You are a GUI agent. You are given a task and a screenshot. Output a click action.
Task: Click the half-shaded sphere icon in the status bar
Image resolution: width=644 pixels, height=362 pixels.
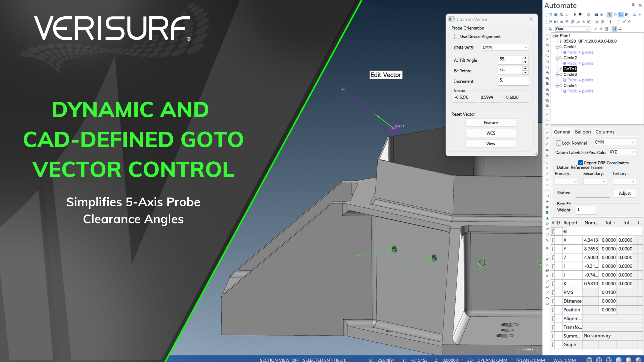click(638, 360)
